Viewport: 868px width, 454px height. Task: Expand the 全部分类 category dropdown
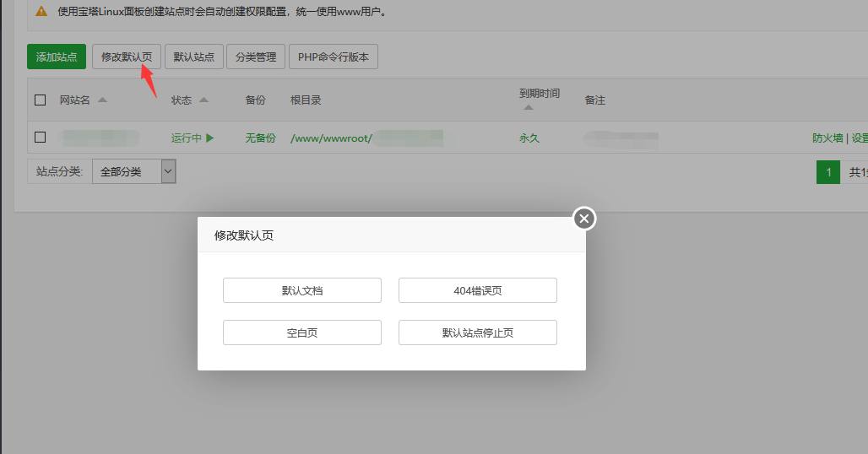[134, 171]
